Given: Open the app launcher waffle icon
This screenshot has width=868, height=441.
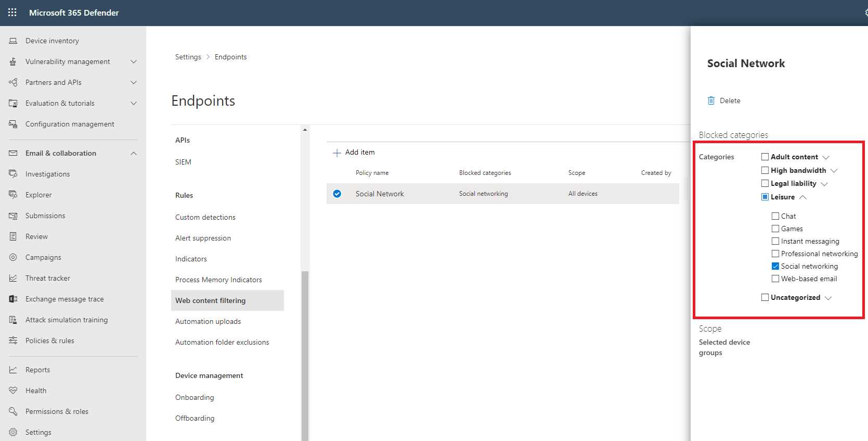Looking at the screenshot, I should tap(12, 12).
